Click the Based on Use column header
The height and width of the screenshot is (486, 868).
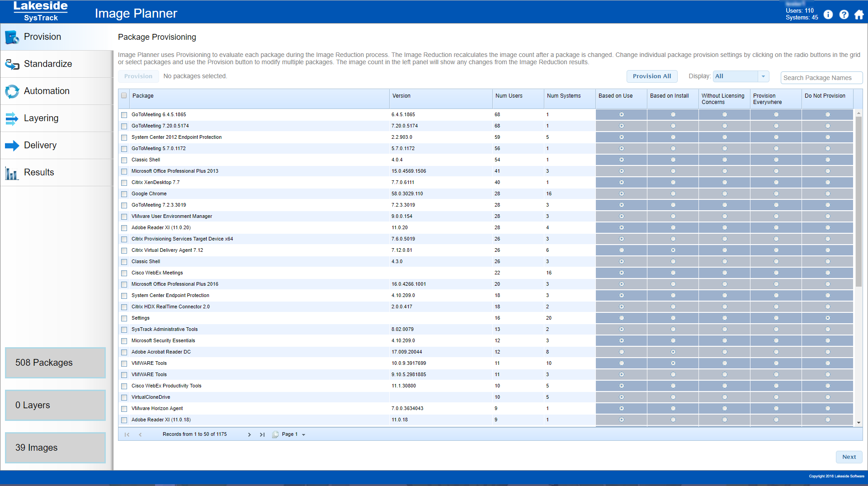[x=621, y=99]
